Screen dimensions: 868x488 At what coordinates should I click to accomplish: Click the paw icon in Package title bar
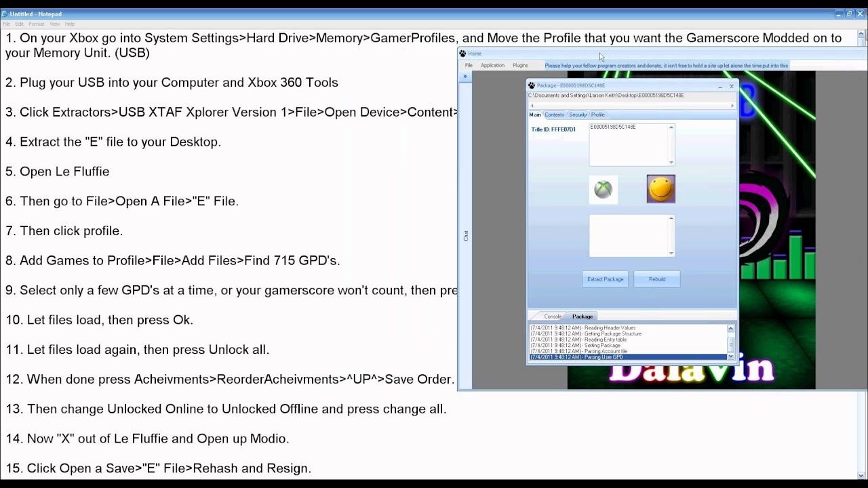(x=532, y=85)
